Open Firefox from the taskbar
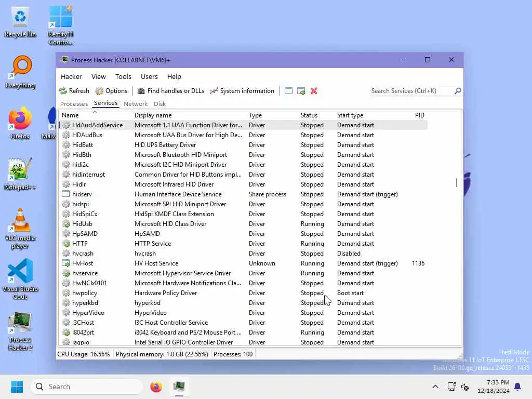The image size is (532, 399). (156, 387)
